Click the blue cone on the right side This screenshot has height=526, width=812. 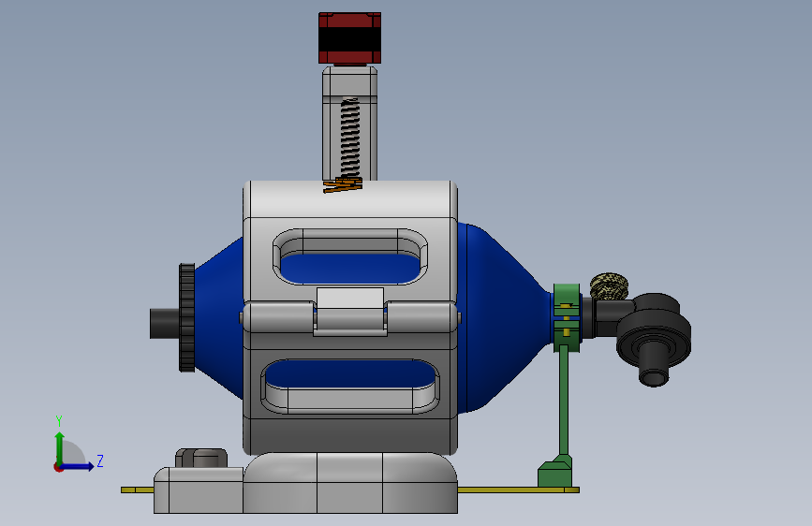503,318
